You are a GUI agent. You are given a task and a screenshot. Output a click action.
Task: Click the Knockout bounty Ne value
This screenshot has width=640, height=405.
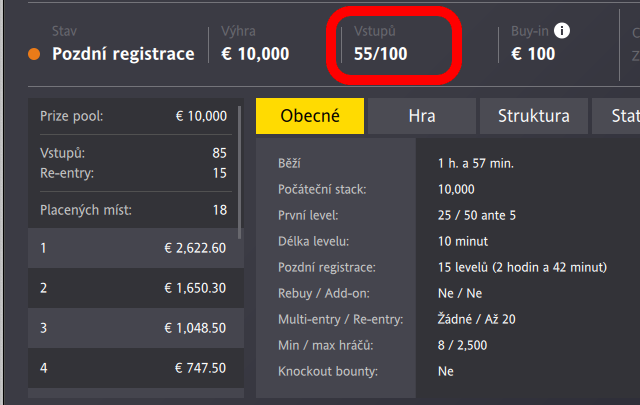[446, 371]
